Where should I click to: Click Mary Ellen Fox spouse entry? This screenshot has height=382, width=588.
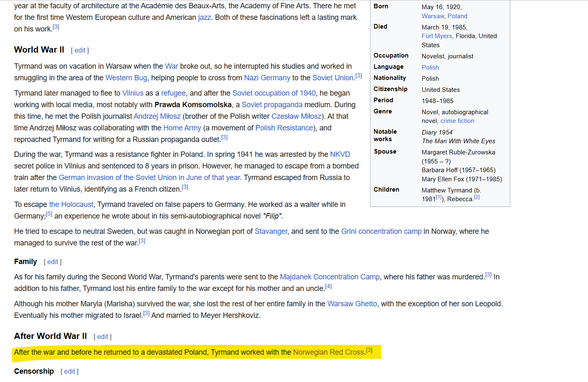pos(462,179)
